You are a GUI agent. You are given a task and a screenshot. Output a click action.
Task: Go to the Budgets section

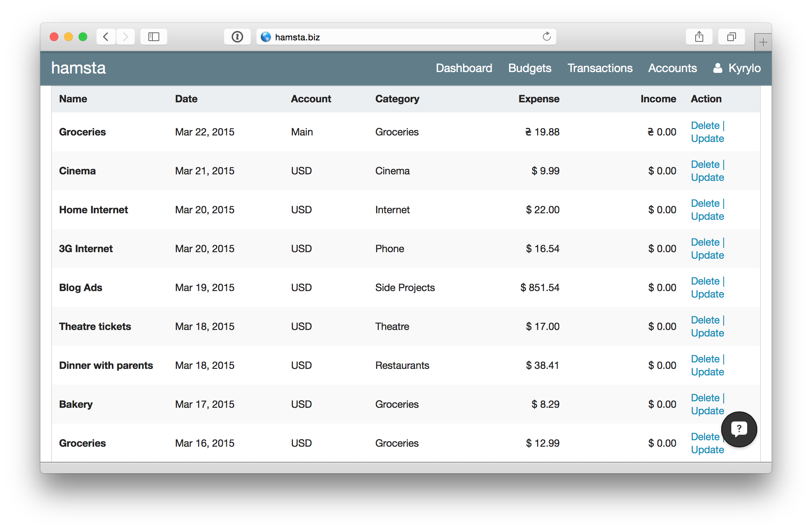(530, 68)
